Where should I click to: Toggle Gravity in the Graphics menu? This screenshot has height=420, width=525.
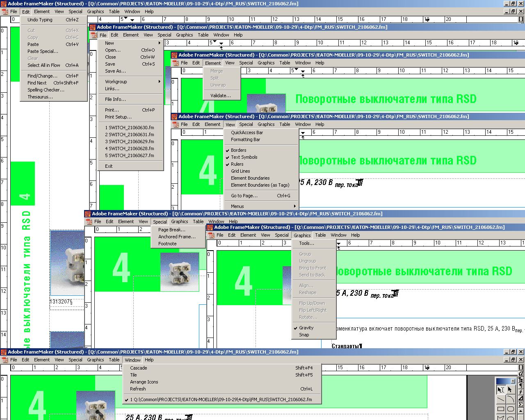(x=314, y=328)
